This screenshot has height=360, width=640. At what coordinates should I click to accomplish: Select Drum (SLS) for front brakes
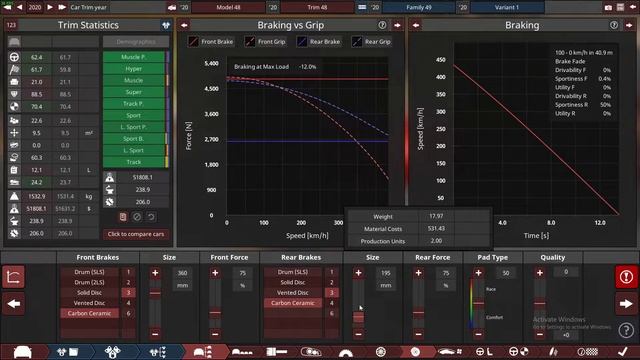coord(89,272)
